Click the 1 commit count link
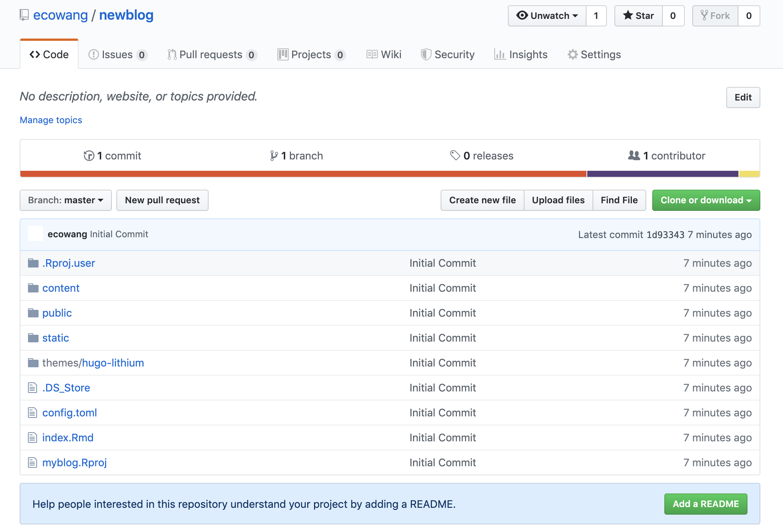 tap(113, 156)
